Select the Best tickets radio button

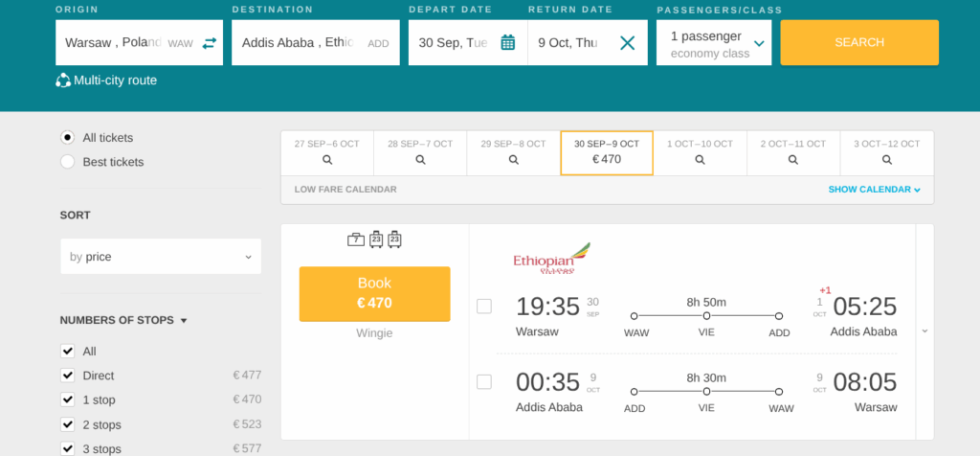(68, 162)
